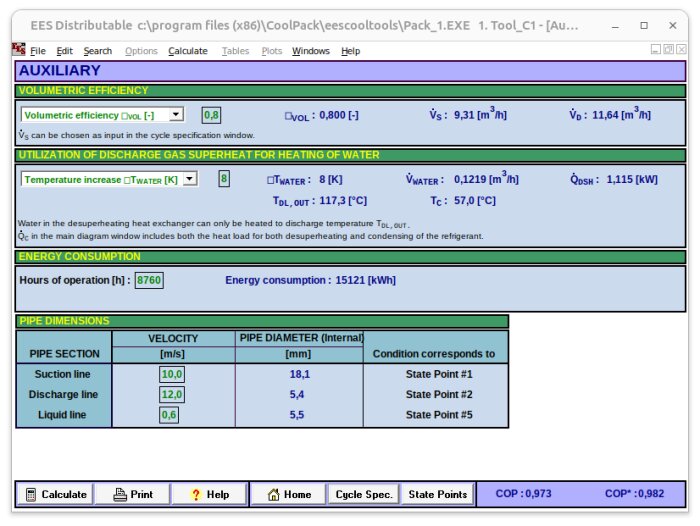Click the VS 9,31 m3/h value
Screen dimensions: 700x526
480,114
